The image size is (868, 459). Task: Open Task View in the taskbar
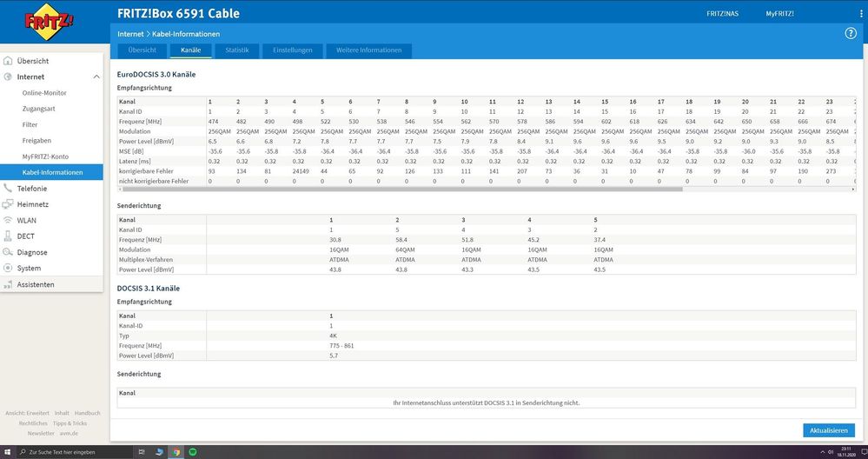point(142,452)
